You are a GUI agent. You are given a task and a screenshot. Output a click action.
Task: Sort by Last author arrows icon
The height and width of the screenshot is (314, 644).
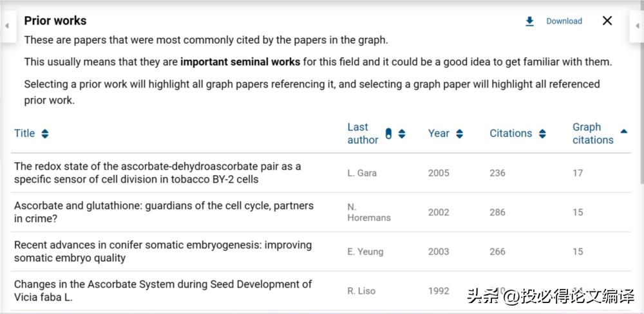point(402,134)
